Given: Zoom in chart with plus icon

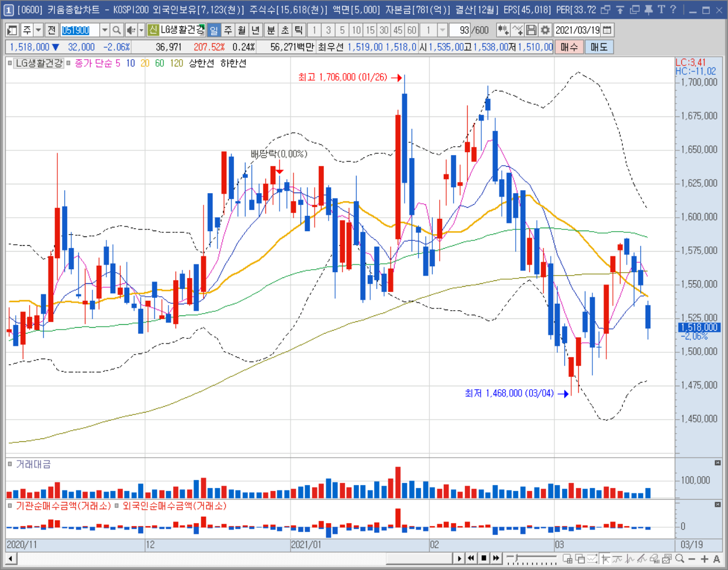Looking at the screenshot, I should 705,559.
